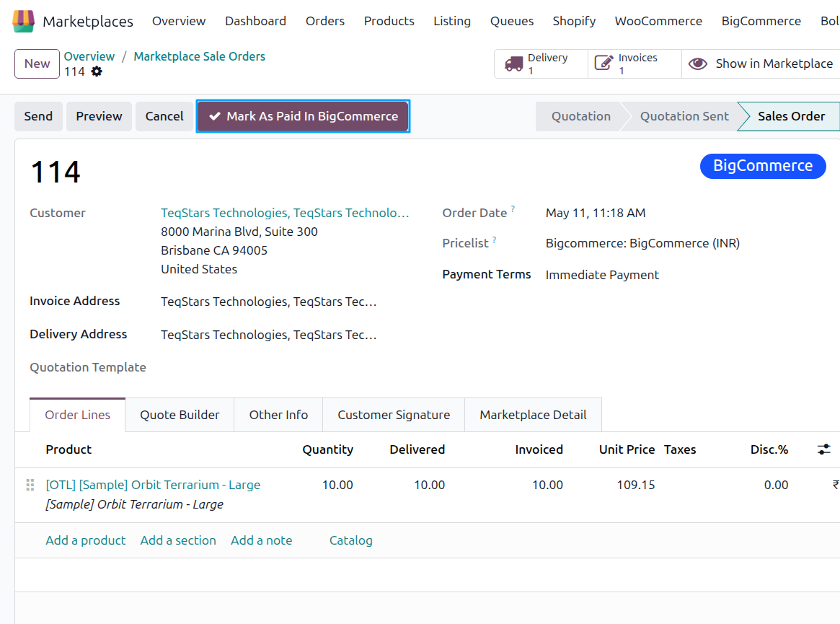Open the gear settings icon next to 114
The height and width of the screenshot is (624, 840).
[97, 71]
